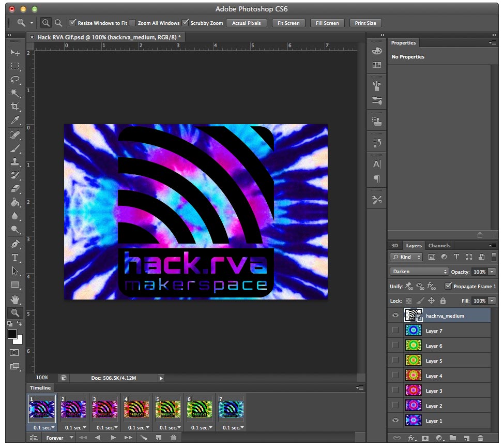
Task: Play the animation in Timeline
Action: coord(113,437)
